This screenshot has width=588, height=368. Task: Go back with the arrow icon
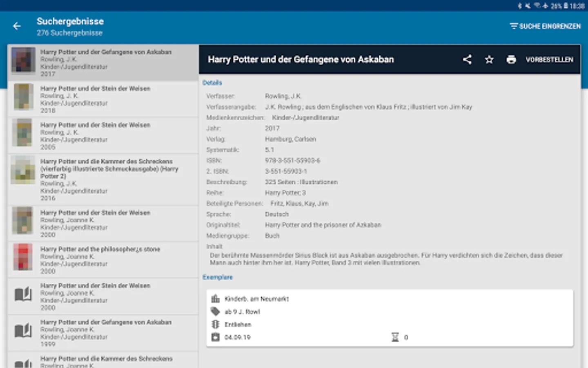pyautogui.click(x=17, y=26)
